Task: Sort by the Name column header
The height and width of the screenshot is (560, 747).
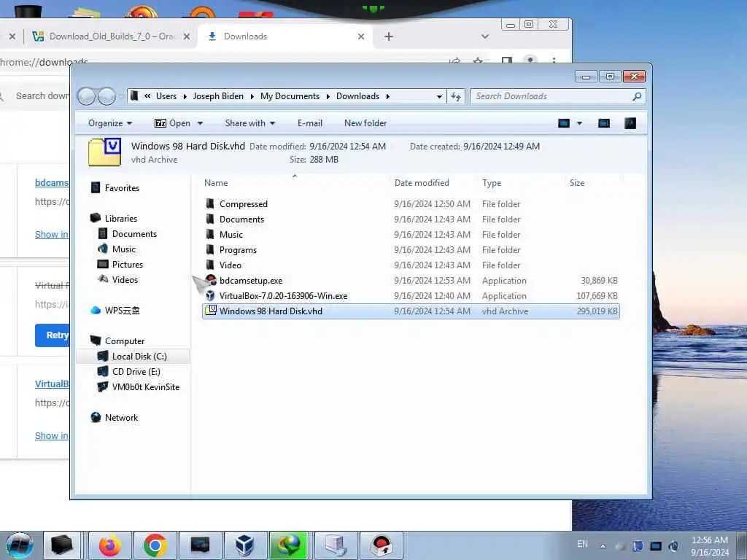Action: (216, 183)
